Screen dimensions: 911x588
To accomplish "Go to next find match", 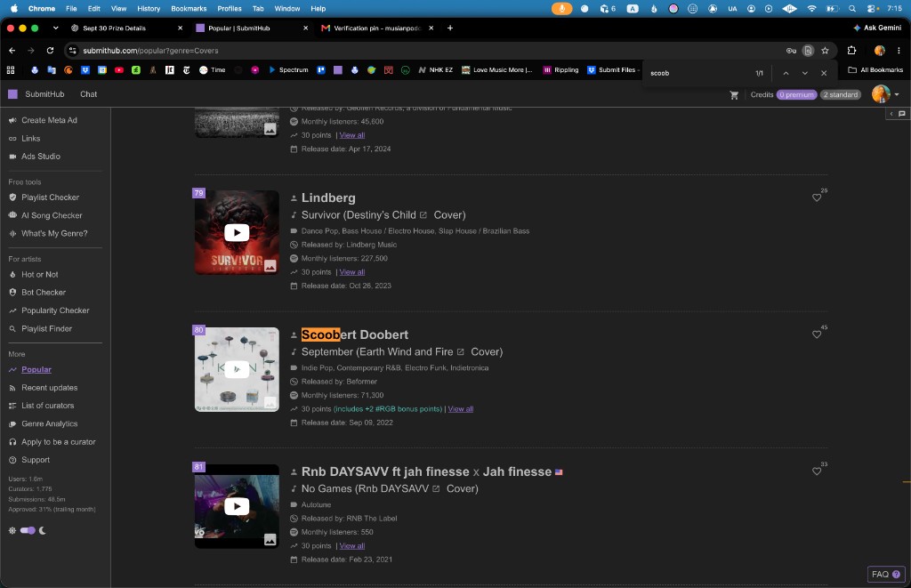I will (x=804, y=73).
